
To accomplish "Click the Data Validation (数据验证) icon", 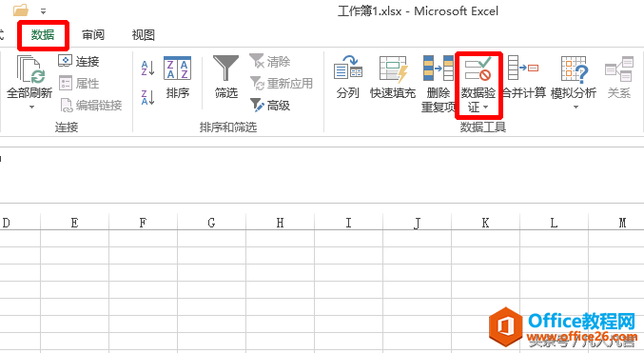I will [478, 69].
